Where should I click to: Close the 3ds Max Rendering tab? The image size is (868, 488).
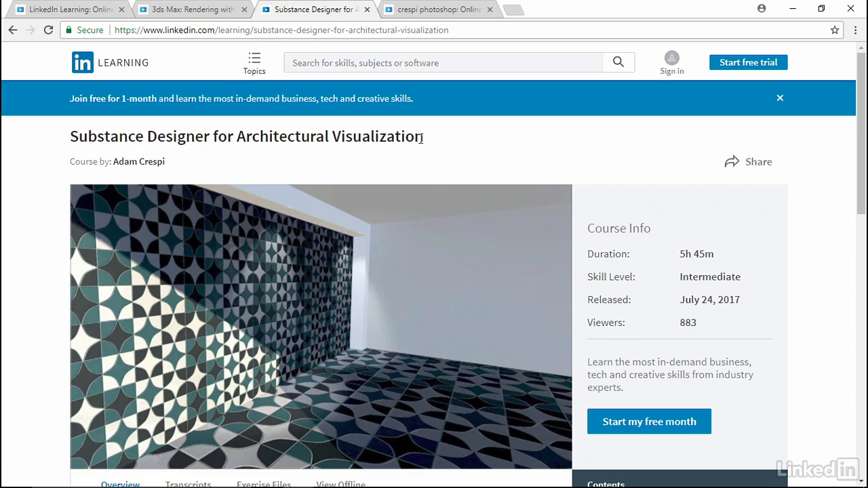pos(243,9)
